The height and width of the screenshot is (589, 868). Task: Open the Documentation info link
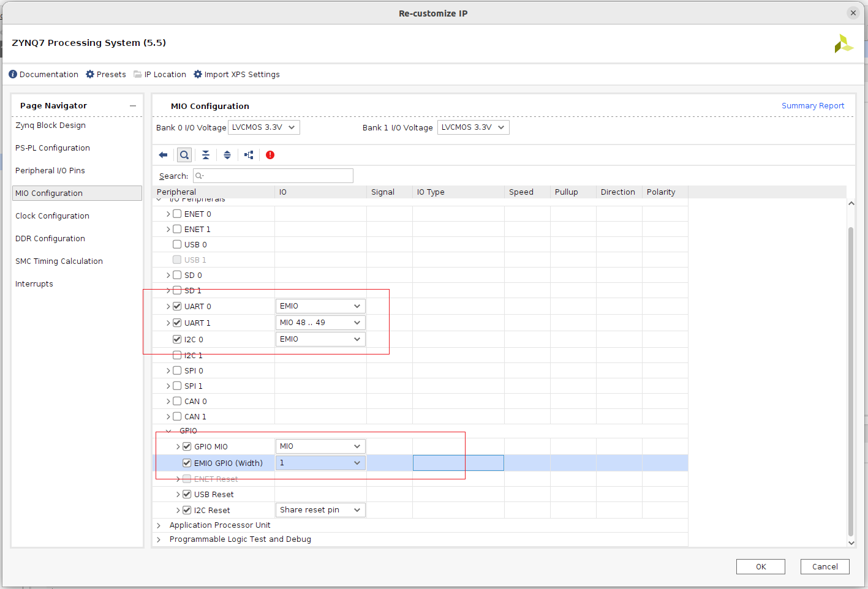point(43,74)
